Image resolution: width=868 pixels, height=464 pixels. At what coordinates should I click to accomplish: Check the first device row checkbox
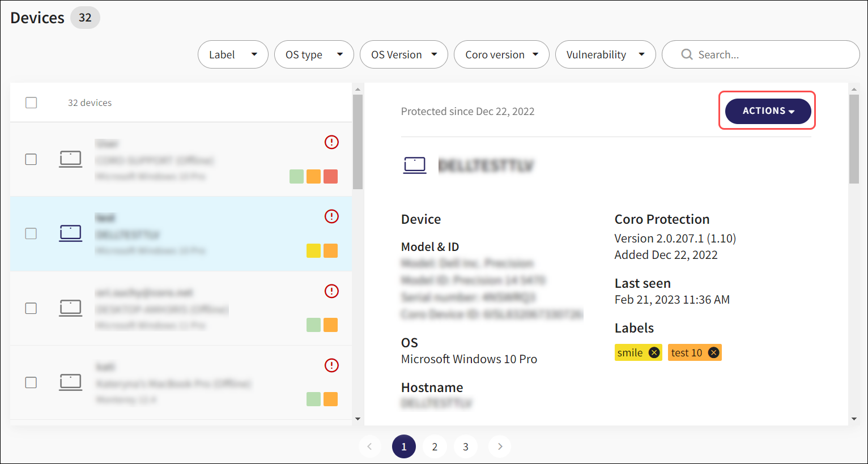tap(31, 159)
